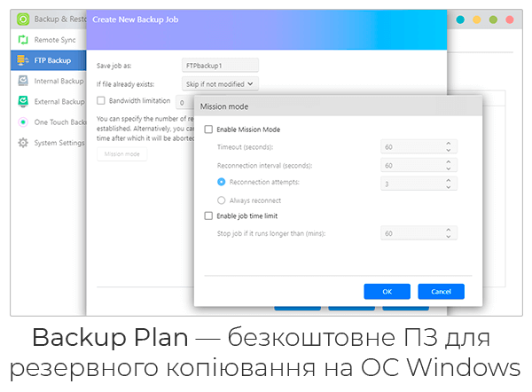
Task: Select the Remote Sync sidebar icon
Action: pyautogui.click(x=23, y=40)
